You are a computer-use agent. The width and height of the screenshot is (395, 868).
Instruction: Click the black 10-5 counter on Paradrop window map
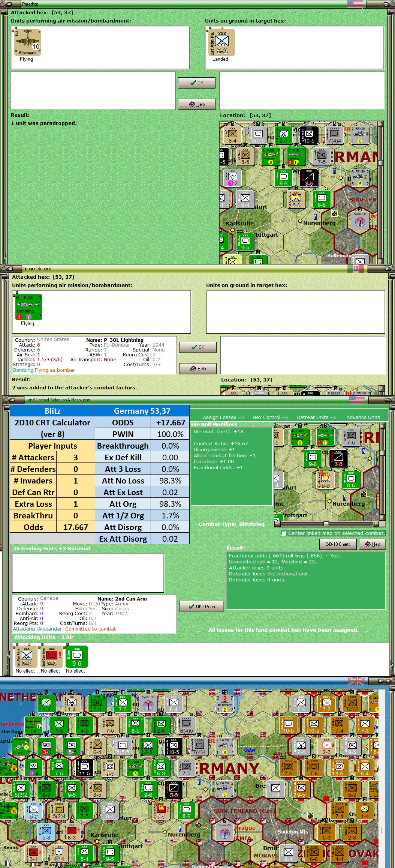(x=309, y=135)
